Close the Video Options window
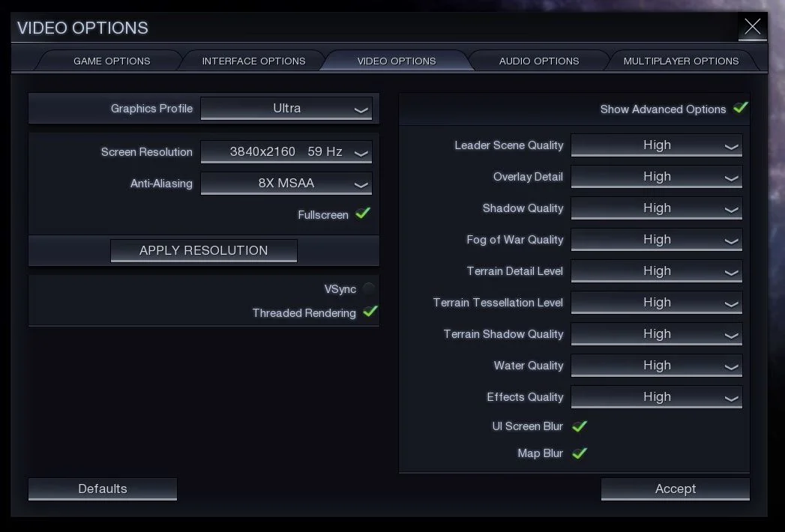Screen dimensions: 785x532 point(752,26)
